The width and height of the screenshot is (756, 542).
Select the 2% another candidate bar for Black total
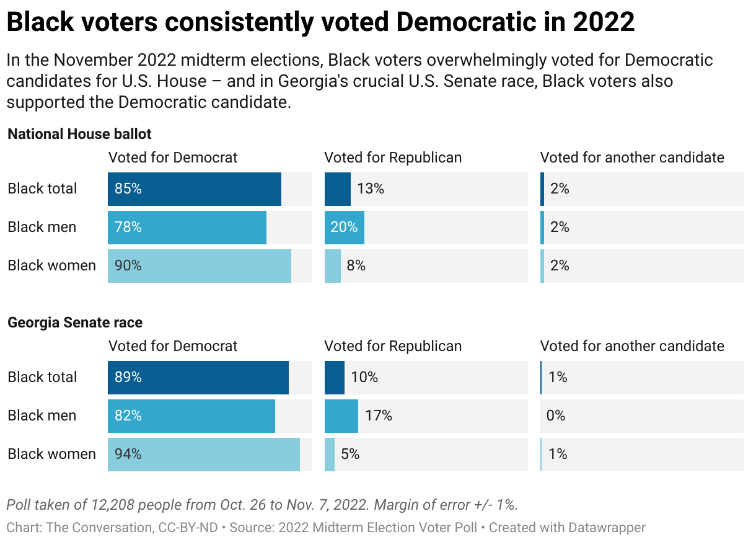pyautogui.click(x=542, y=189)
